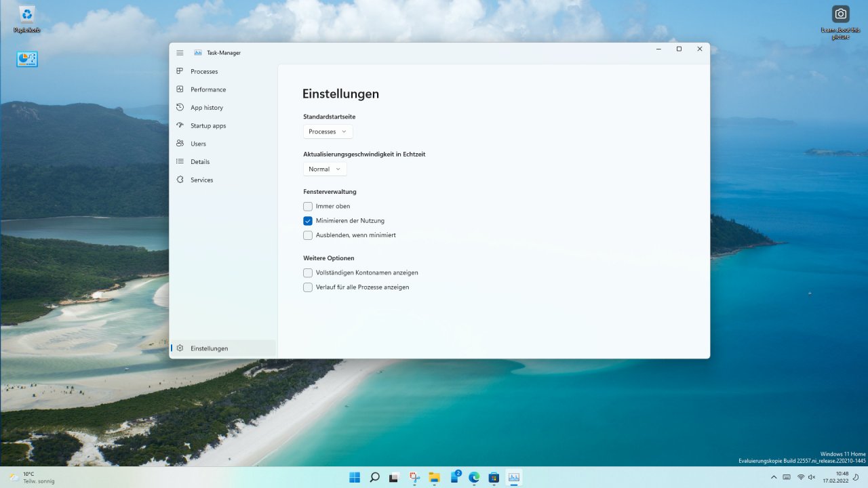Click the Fensterverwaltung section label
This screenshot has height=488, width=868.
pyautogui.click(x=330, y=192)
